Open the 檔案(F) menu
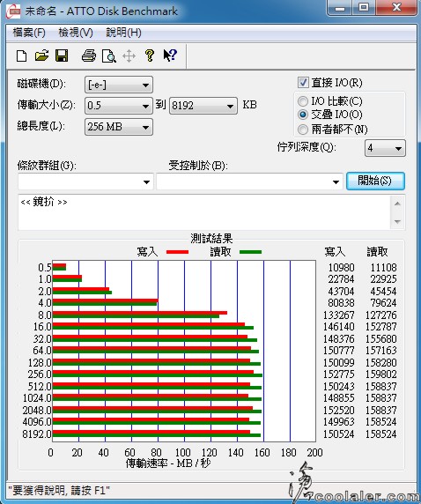421x504 pixels. pyautogui.click(x=29, y=33)
